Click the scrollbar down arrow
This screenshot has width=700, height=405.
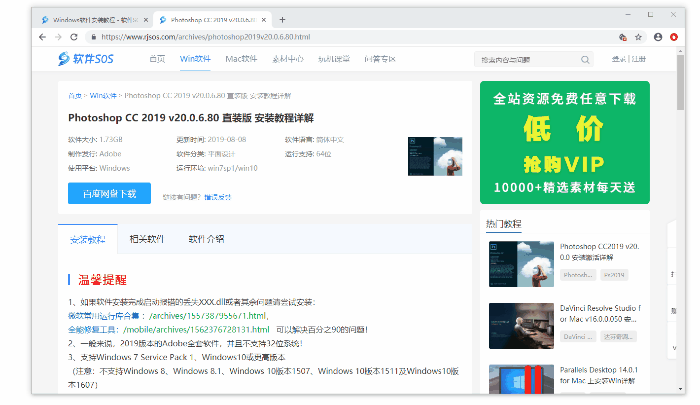680,389
